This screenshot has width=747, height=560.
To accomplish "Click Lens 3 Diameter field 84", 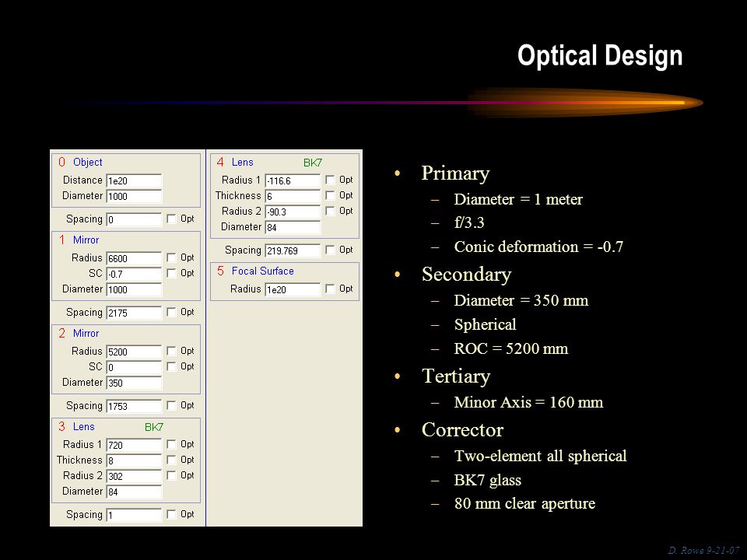I will pos(134,492).
